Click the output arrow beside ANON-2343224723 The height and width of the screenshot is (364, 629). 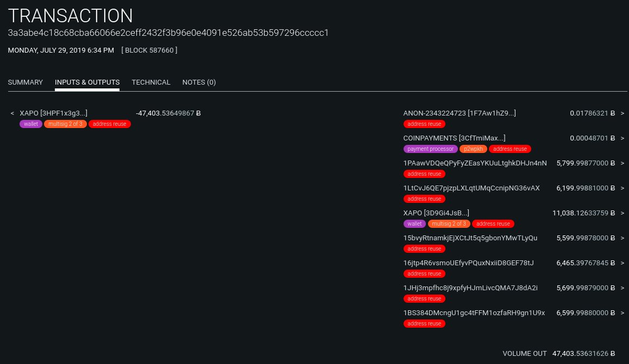coord(622,113)
